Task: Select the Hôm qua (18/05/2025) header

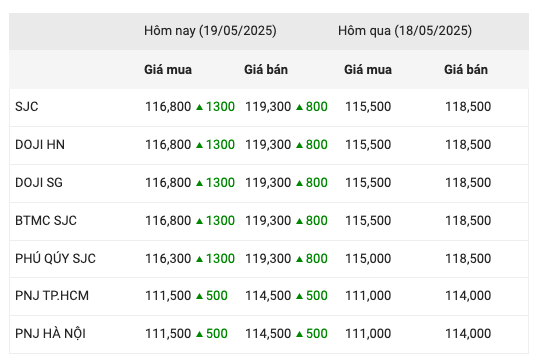Action: (x=405, y=31)
